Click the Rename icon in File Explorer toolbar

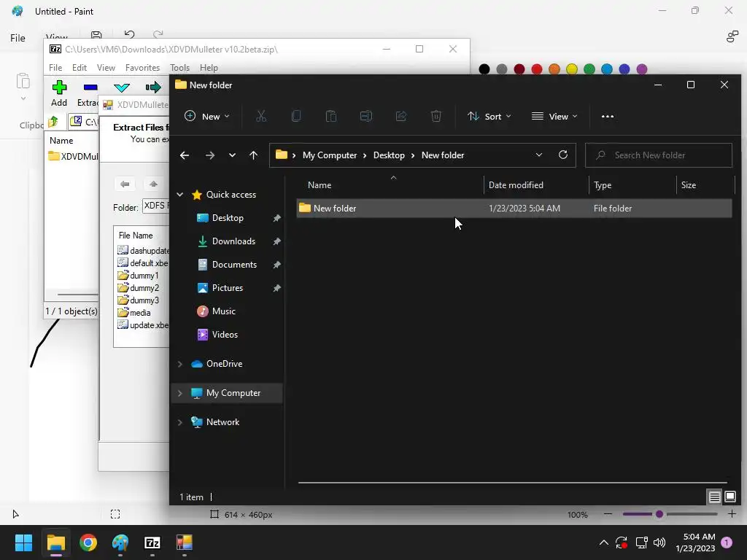pyautogui.click(x=366, y=116)
